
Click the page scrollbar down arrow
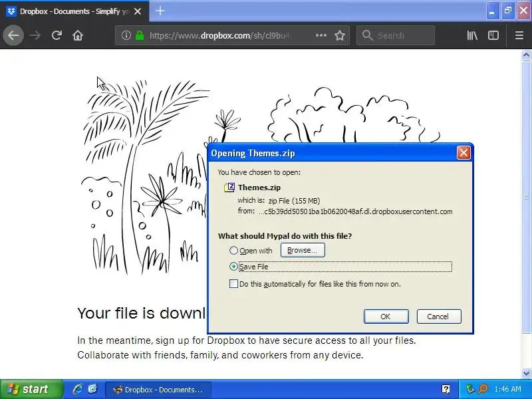click(x=526, y=373)
